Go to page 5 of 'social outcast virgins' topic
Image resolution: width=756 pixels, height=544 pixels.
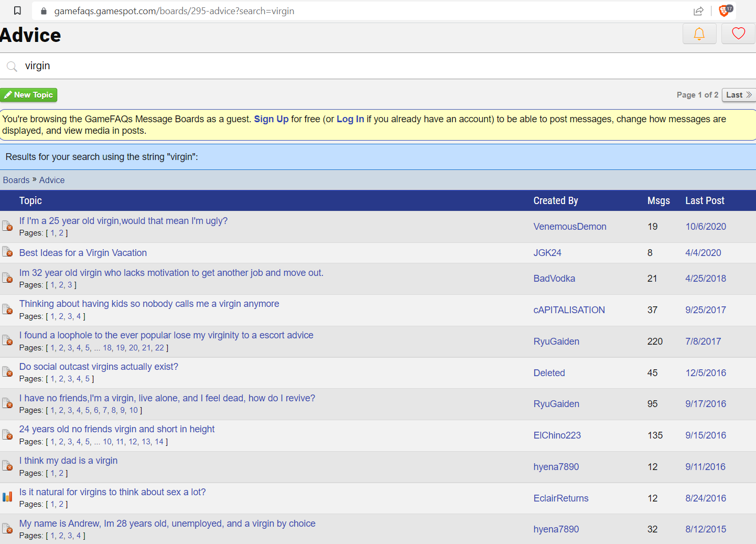pyautogui.click(x=88, y=379)
